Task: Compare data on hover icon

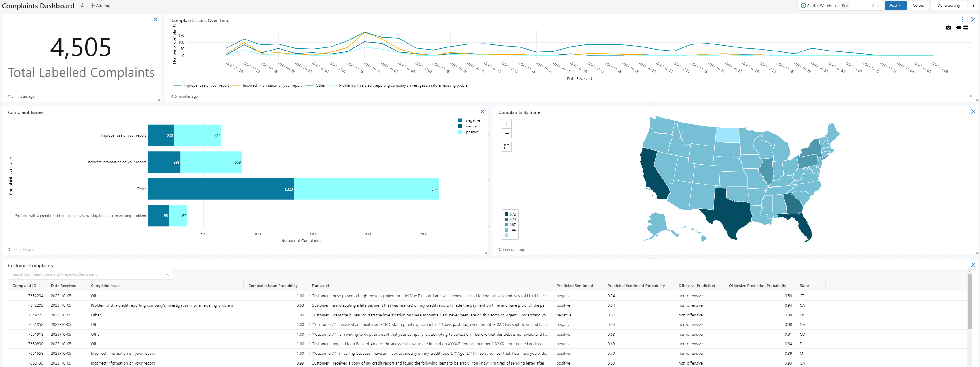Action: tap(966, 27)
